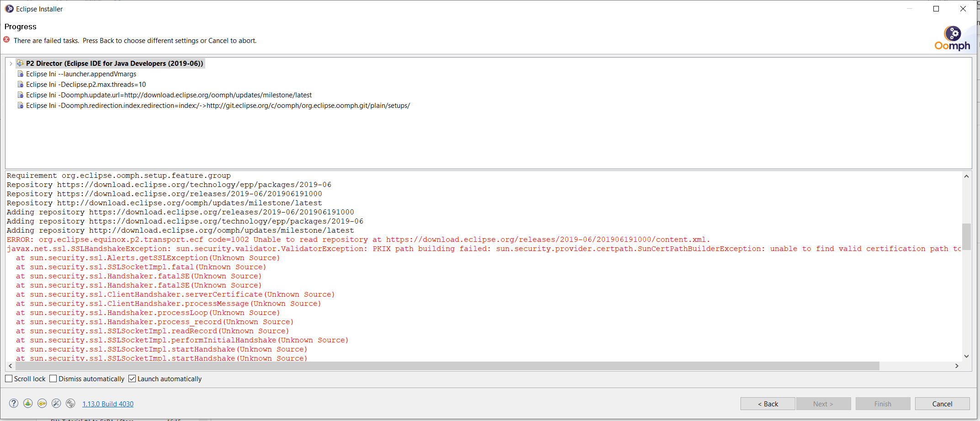Click the file icon of oomph.update.url row

(21, 95)
